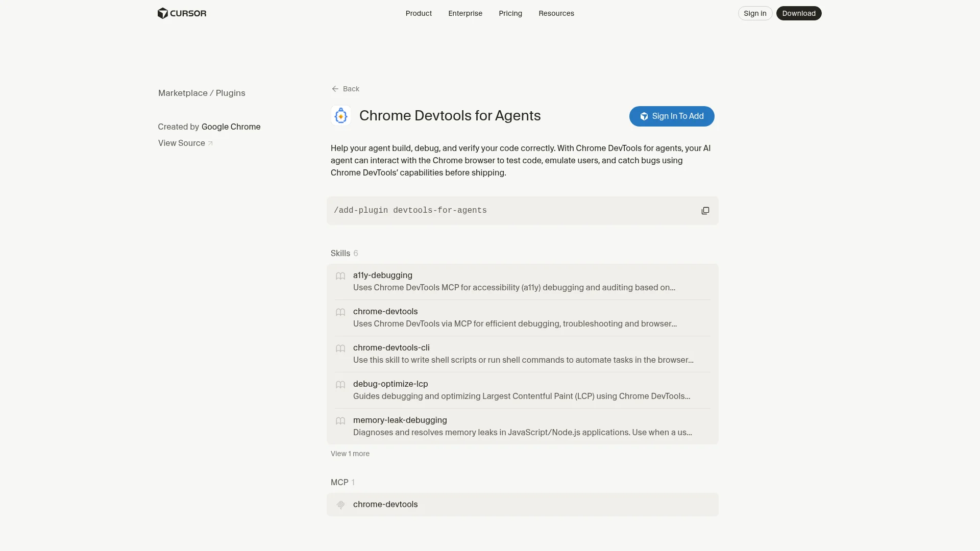Open the memory-leak-debugging skill
This screenshot has width=980, height=551.
coord(523,427)
